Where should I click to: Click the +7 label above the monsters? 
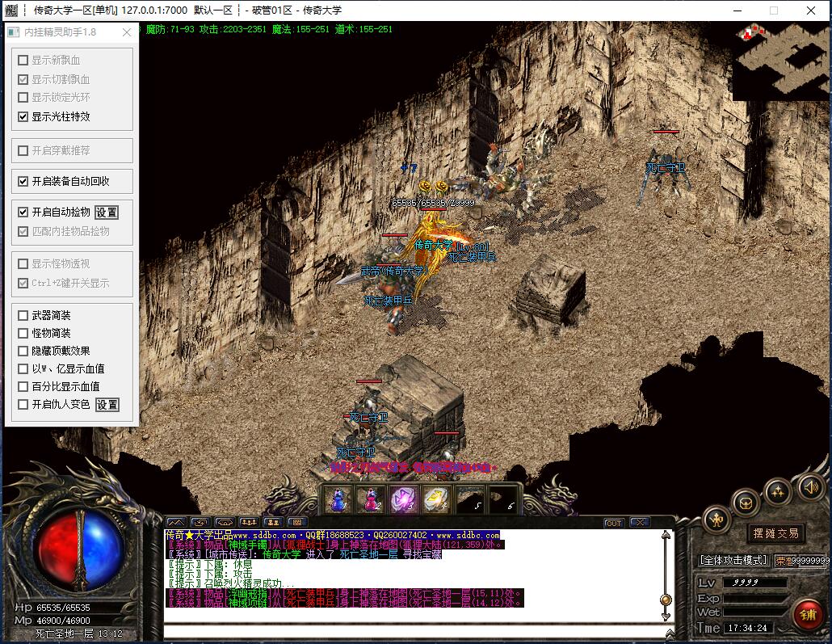pyautogui.click(x=409, y=168)
